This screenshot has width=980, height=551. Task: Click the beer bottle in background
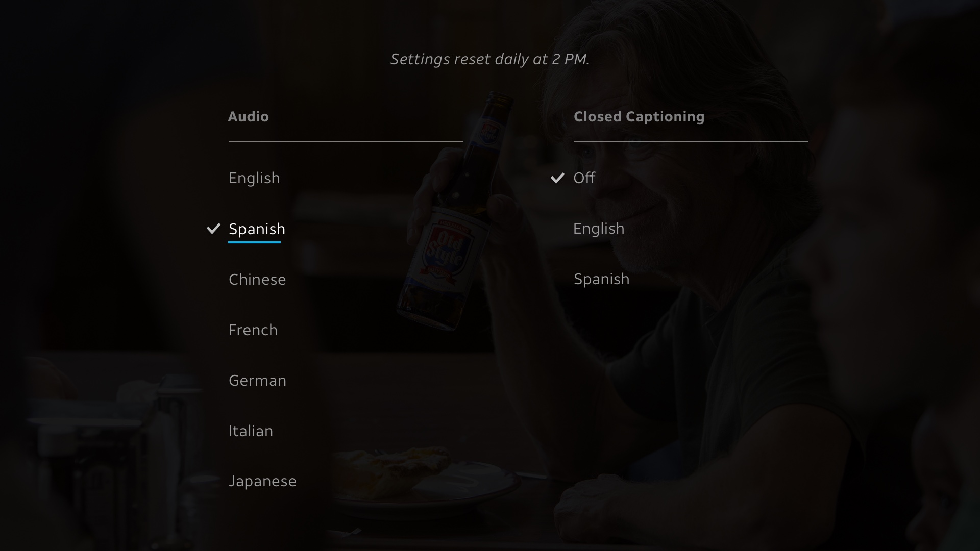[454, 212]
